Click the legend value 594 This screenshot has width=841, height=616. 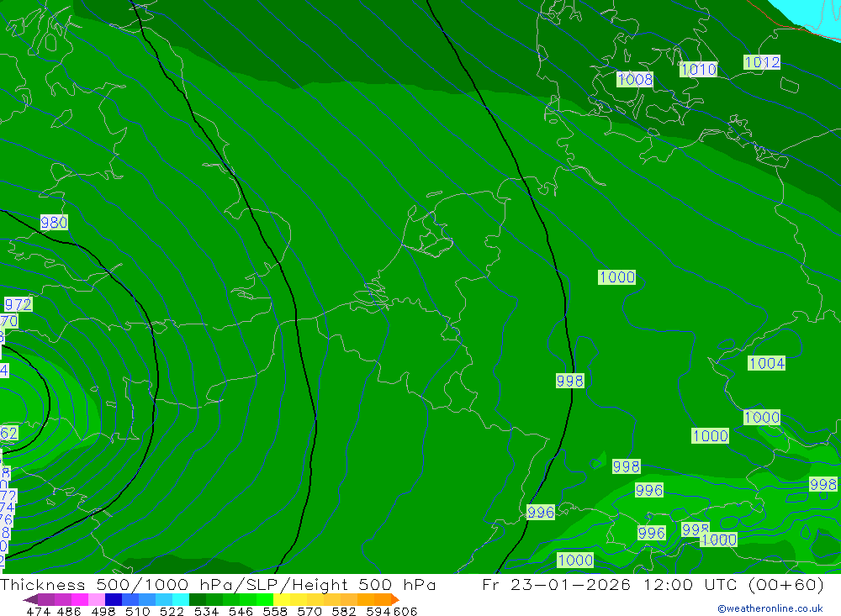(x=378, y=611)
